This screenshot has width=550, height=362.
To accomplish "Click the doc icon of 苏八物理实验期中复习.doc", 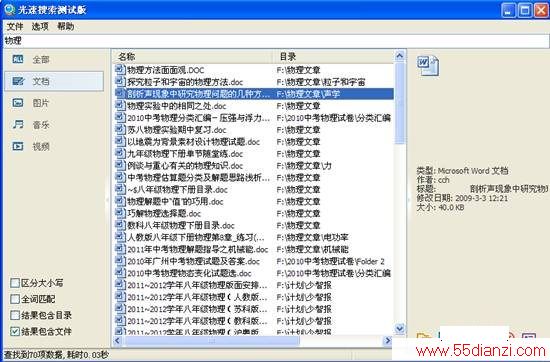I will click(x=120, y=129).
